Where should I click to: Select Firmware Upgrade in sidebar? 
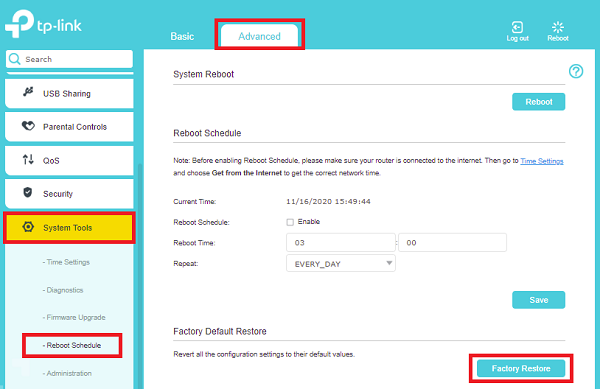tap(74, 317)
